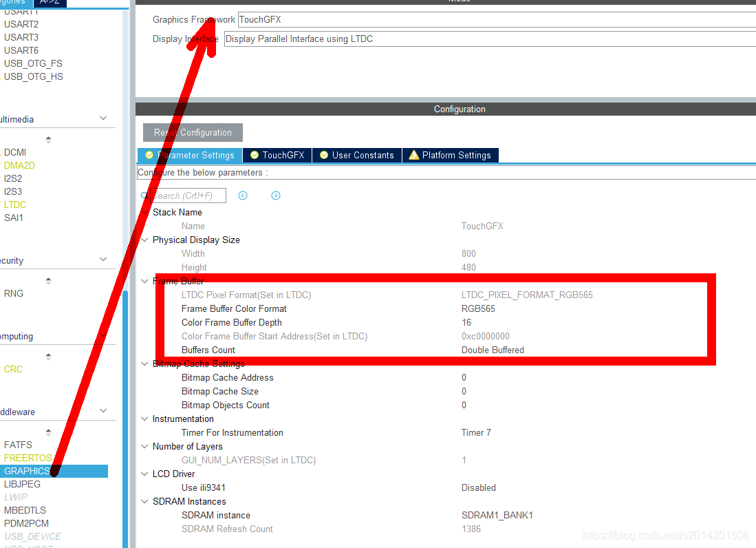Go to previous search result arrow
The width and height of the screenshot is (756, 548).
point(243,196)
